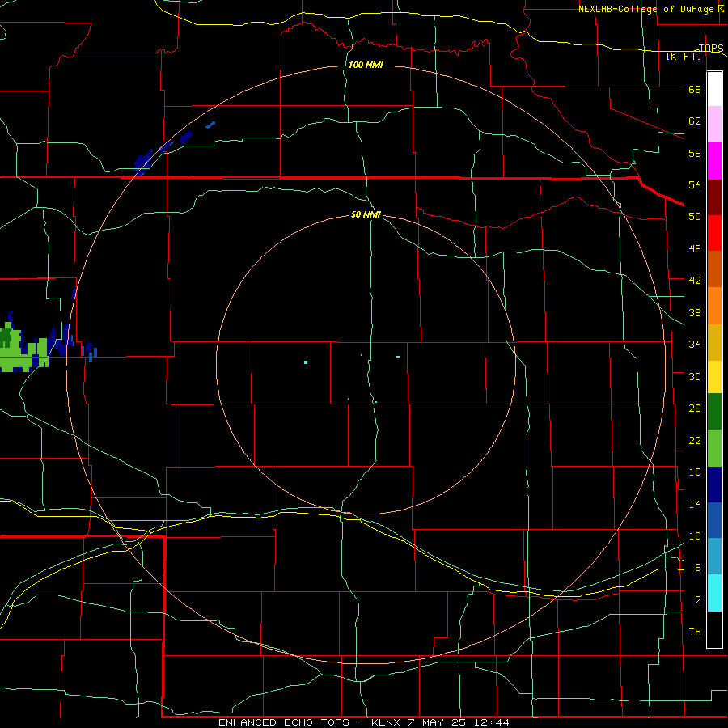This screenshot has width=728, height=728.
Task: Click the yellow legend swatch
Action: tap(714, 377)
